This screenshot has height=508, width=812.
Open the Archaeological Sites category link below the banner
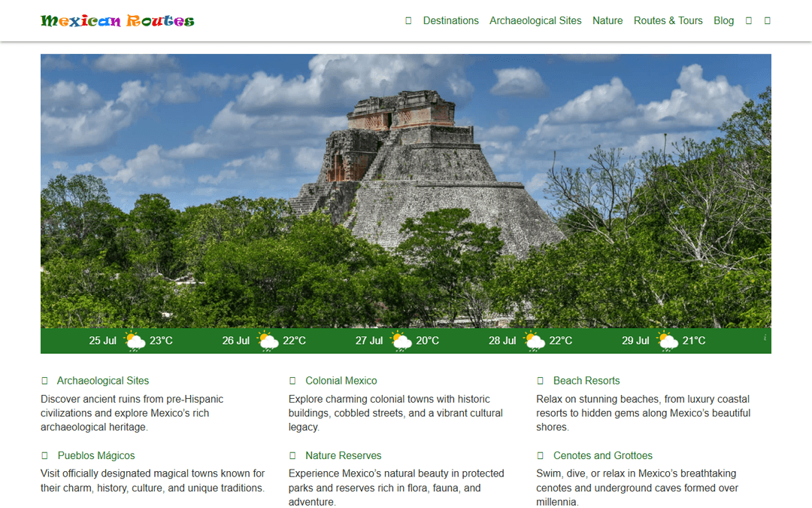coord(102,381)
